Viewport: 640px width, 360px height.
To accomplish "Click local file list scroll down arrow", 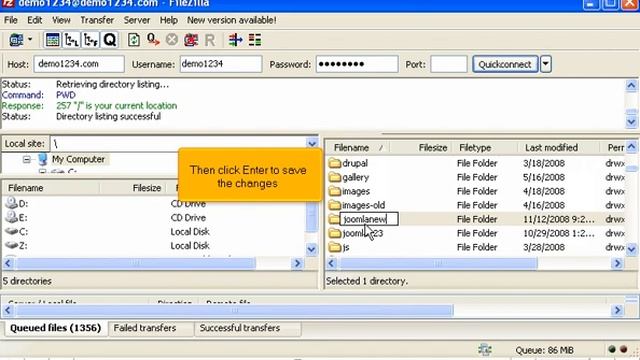I will tap(311, 249).
